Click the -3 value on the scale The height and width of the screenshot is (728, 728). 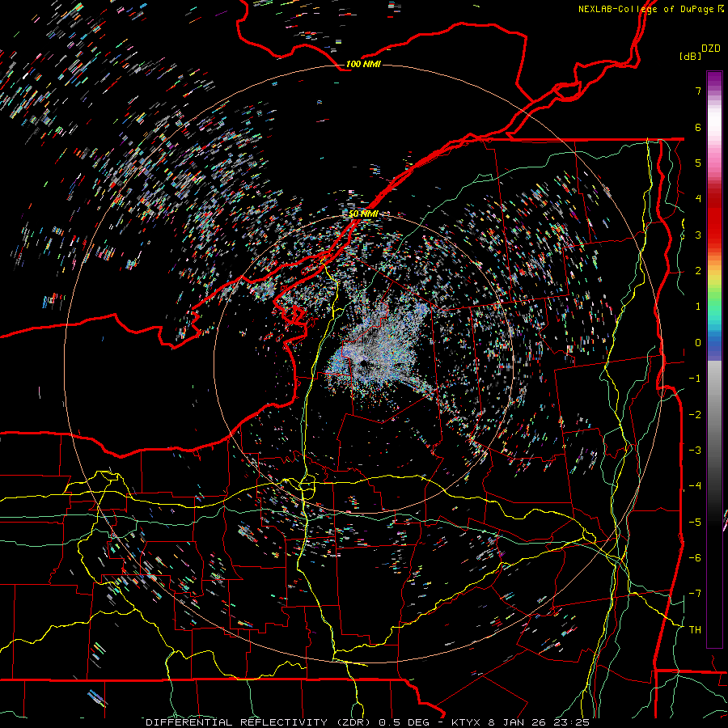(x=695, y=451)
